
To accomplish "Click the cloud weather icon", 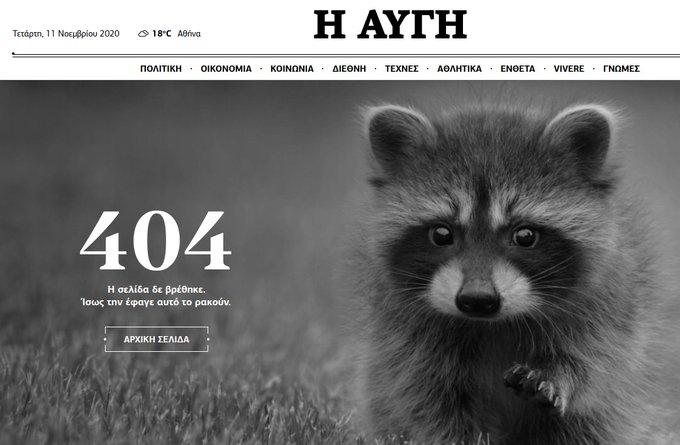I will [143, 34].
